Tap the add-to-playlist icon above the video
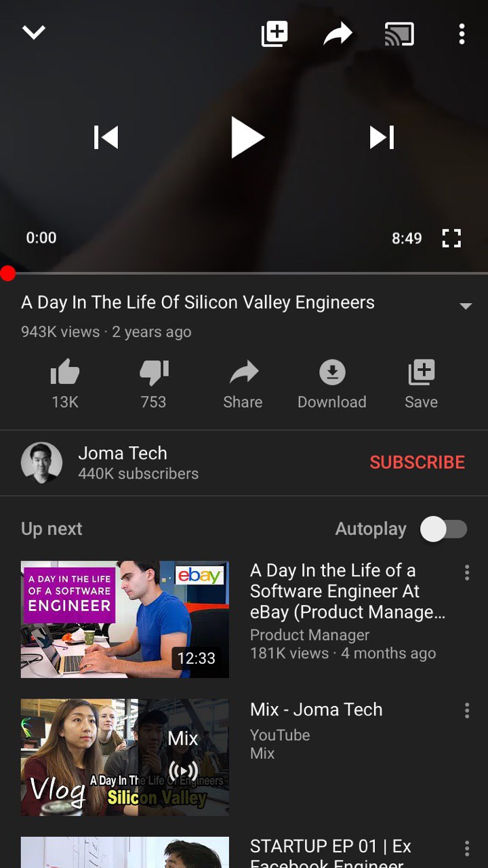 [x=274, y=34]
